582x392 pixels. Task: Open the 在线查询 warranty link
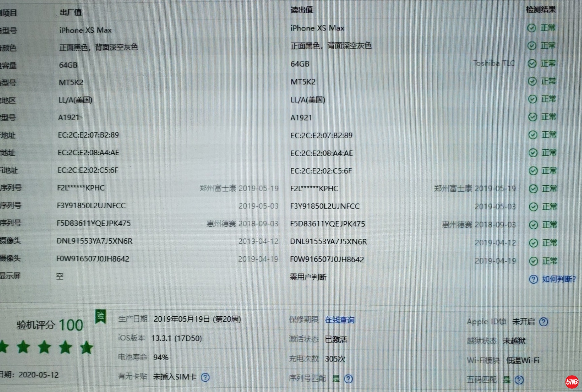[x=339, y=320]
